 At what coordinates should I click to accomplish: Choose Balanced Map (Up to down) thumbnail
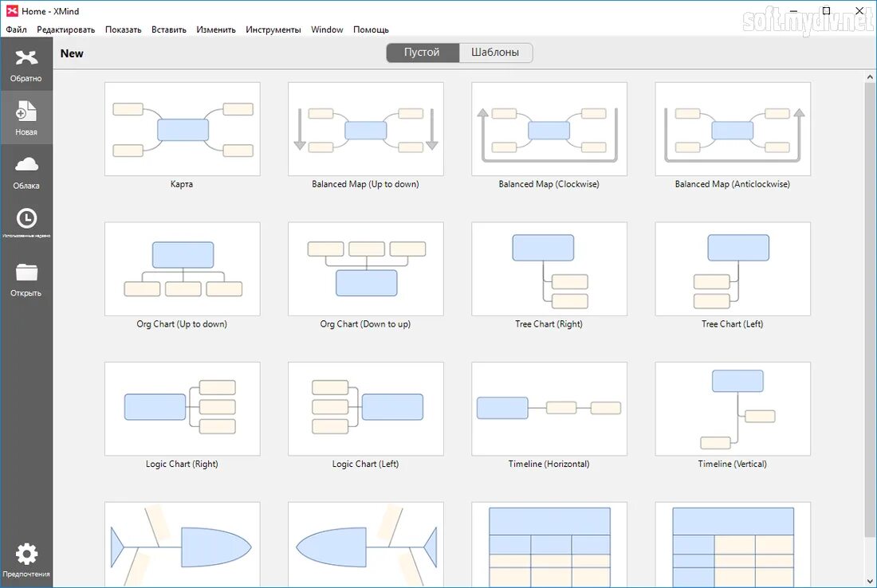(366, 129)
